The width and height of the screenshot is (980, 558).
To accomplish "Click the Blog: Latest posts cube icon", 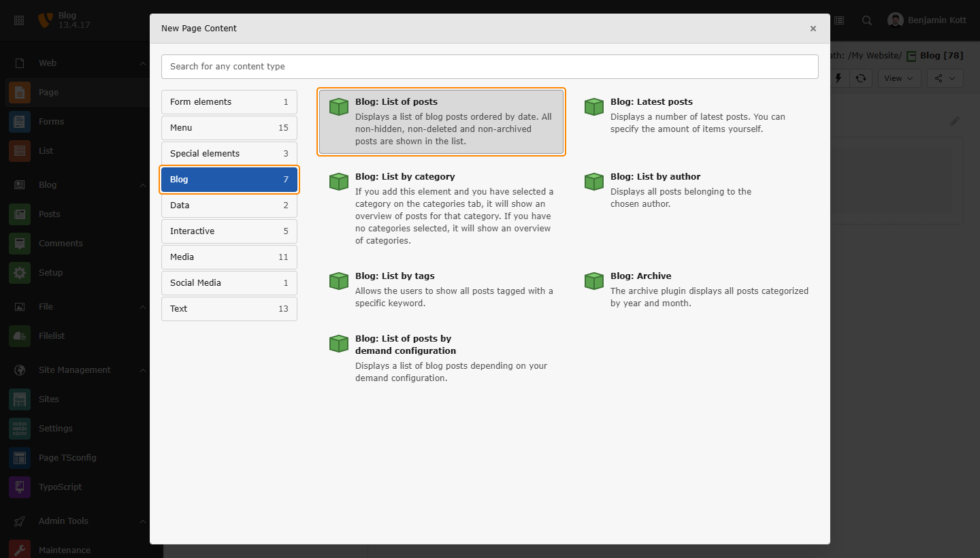I will [x=593, y=107].
